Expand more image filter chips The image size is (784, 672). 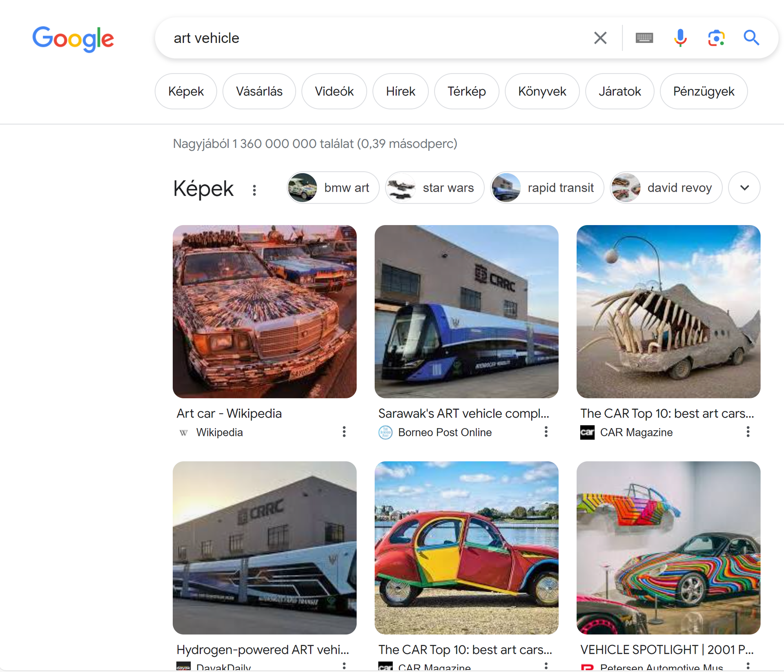coord(744,188)
